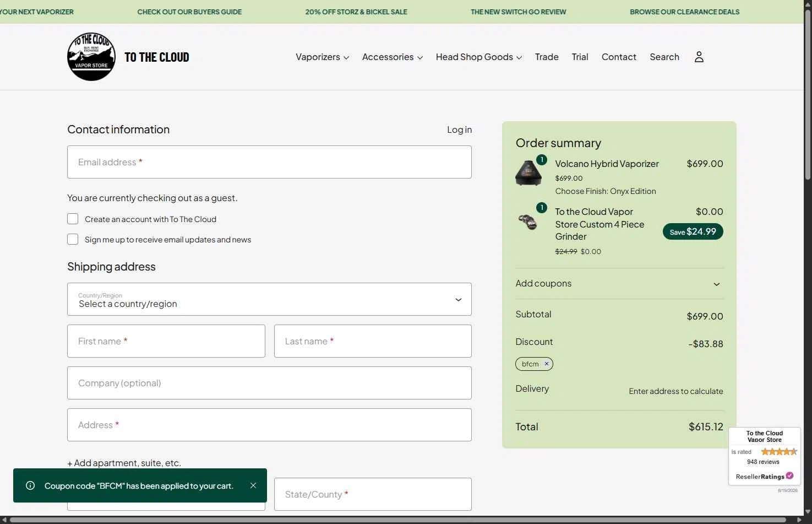Open Search from the navigation
Screen dimensions: 812x524
tap(664, 57)
